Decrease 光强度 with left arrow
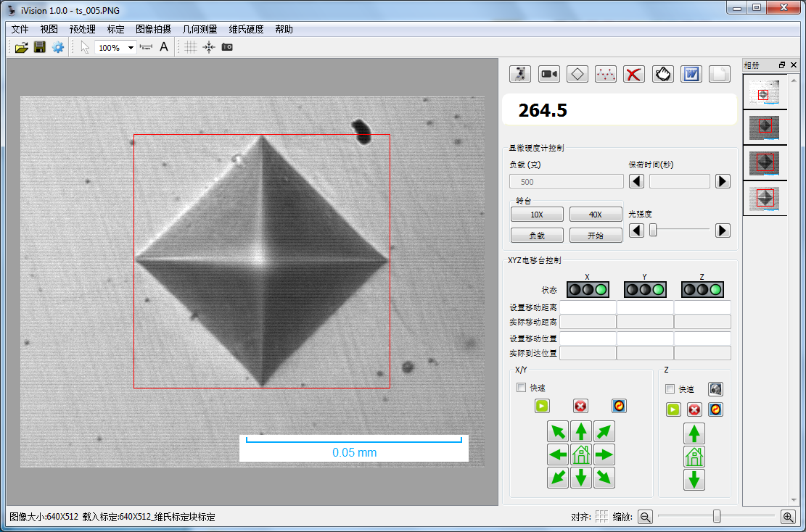Image resolution: width=806 pixels, height=532 pixels. pyautogui.click(x=636, y=230)
